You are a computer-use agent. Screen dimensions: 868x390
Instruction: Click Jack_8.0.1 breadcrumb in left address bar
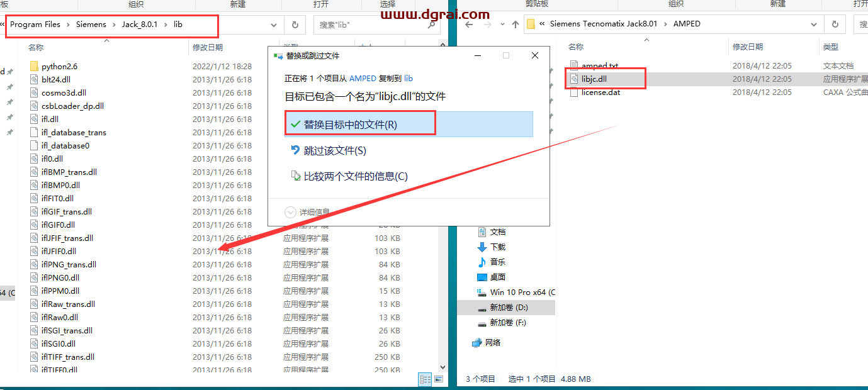coord(140,25)
